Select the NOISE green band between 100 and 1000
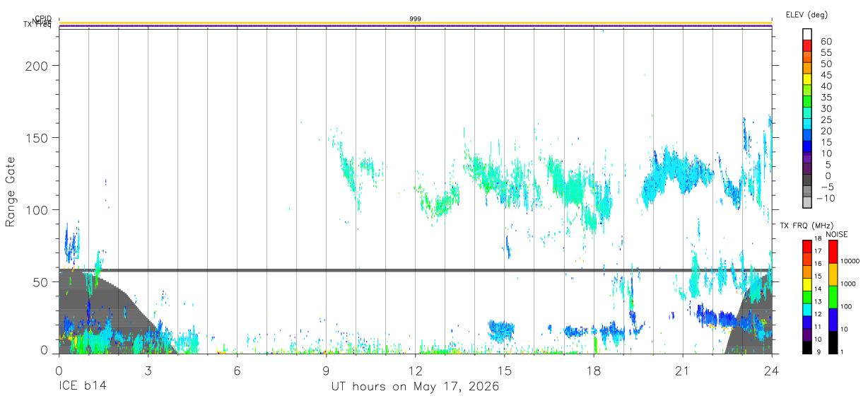Screen dimensions: 868x401 833,297
